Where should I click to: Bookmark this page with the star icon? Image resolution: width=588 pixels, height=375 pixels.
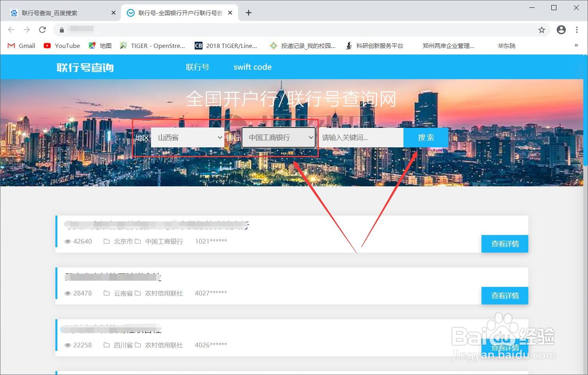point(542,30)
